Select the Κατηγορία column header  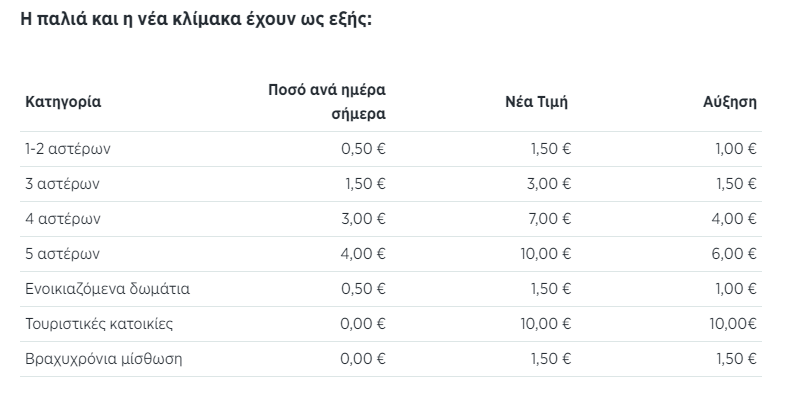63,101
